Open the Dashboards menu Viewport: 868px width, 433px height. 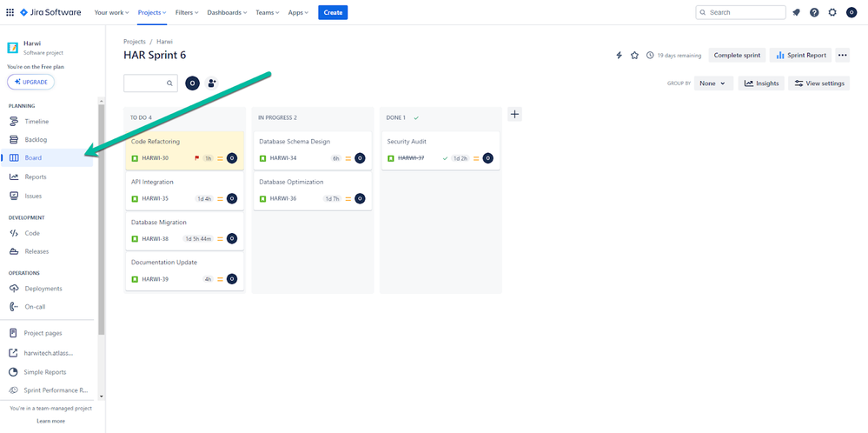click(227, 12)
